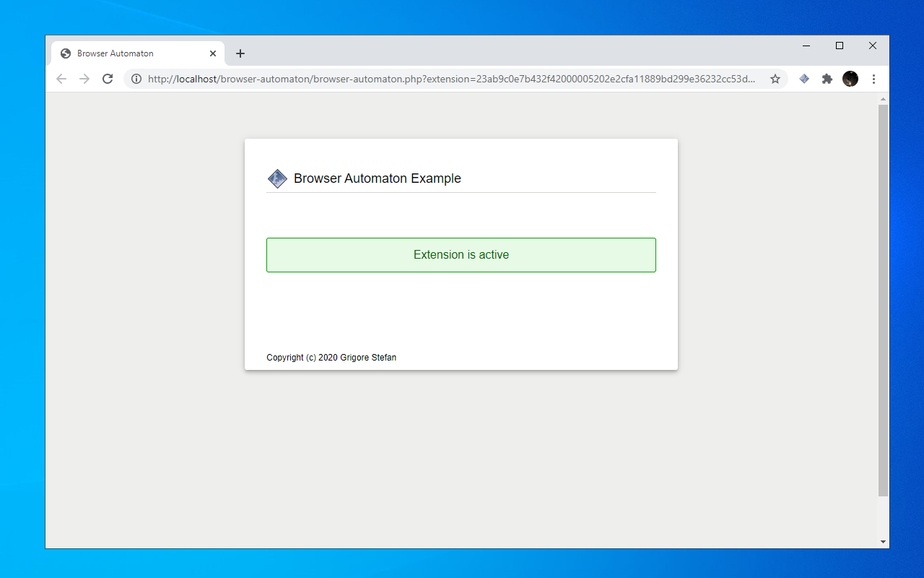Click the site information icon in address bar
Screen dimensions: 924x578
[135, 79]
